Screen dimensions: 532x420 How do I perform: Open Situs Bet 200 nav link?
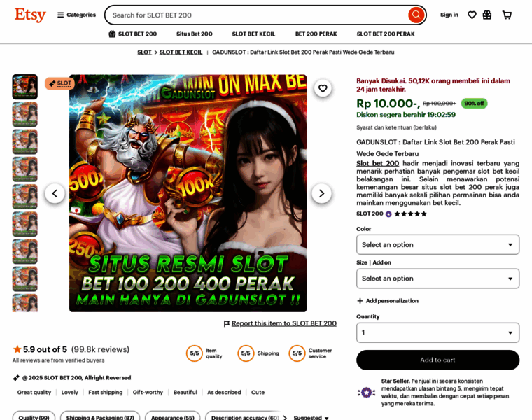tap(195, 34)
